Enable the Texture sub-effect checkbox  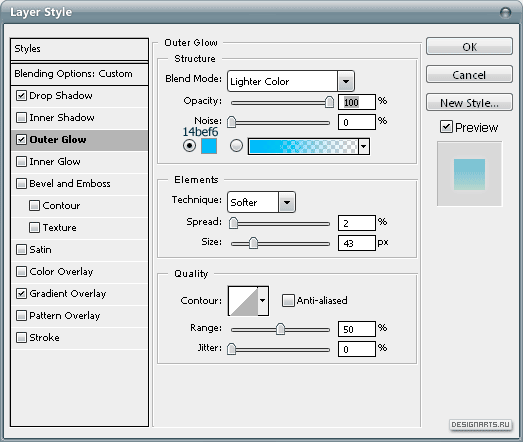(34, 228)
